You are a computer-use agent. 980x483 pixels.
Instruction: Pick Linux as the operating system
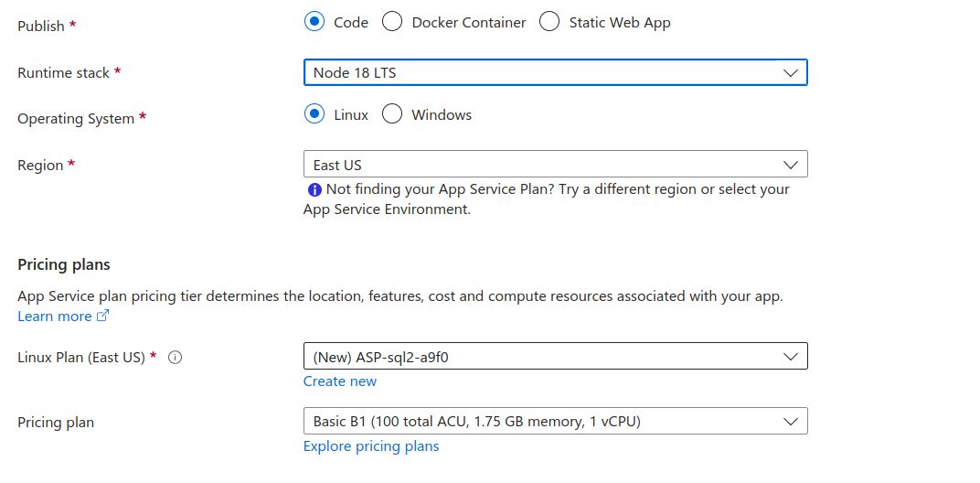tap(314, 114)
